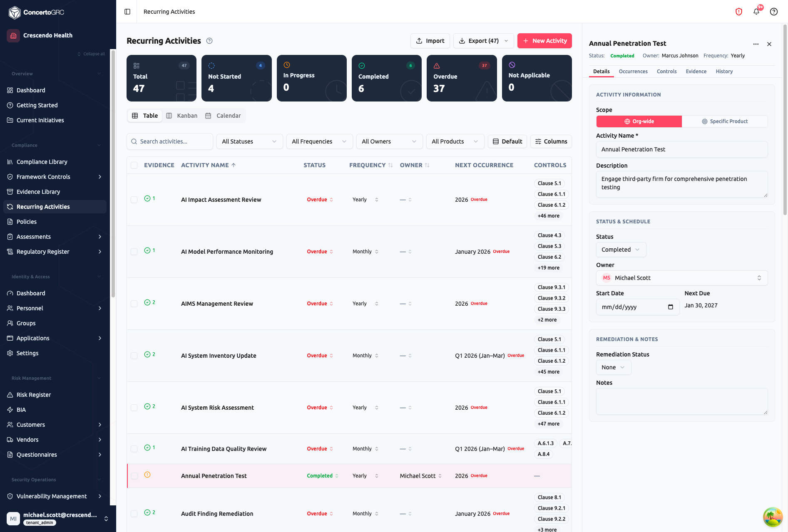The height and width of the screenshot is (532, 788).
Task: Check the AI System Risk Assessment row
Action: pos(134,408)
